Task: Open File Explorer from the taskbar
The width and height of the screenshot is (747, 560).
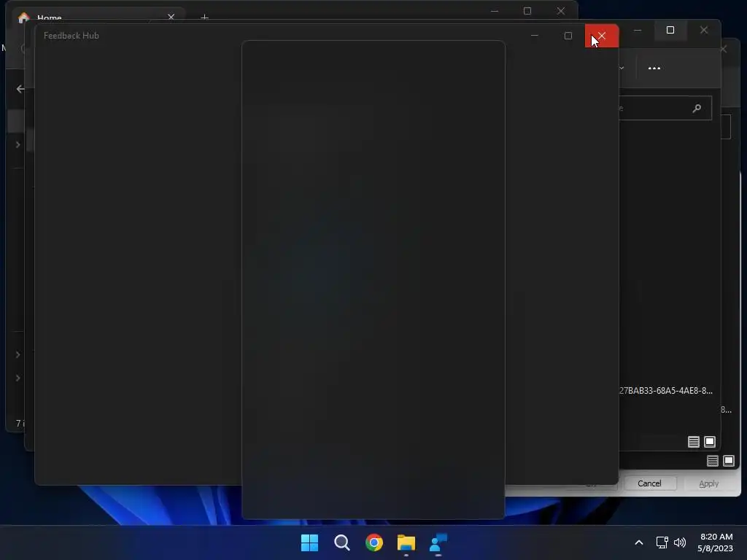Action: pyautogui.click(x=406, y=542)
